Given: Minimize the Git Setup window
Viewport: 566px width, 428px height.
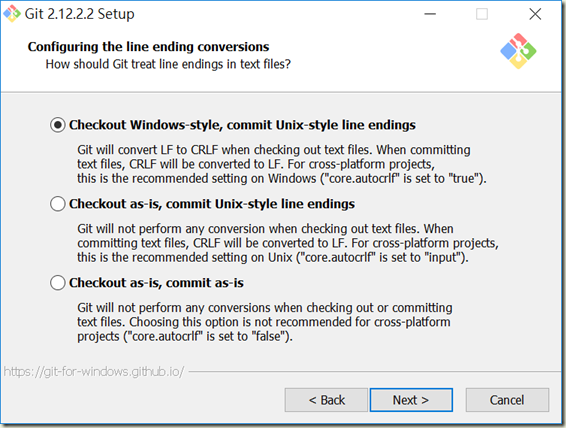Looking at the screenshot, I should click(x=430, y=14).
